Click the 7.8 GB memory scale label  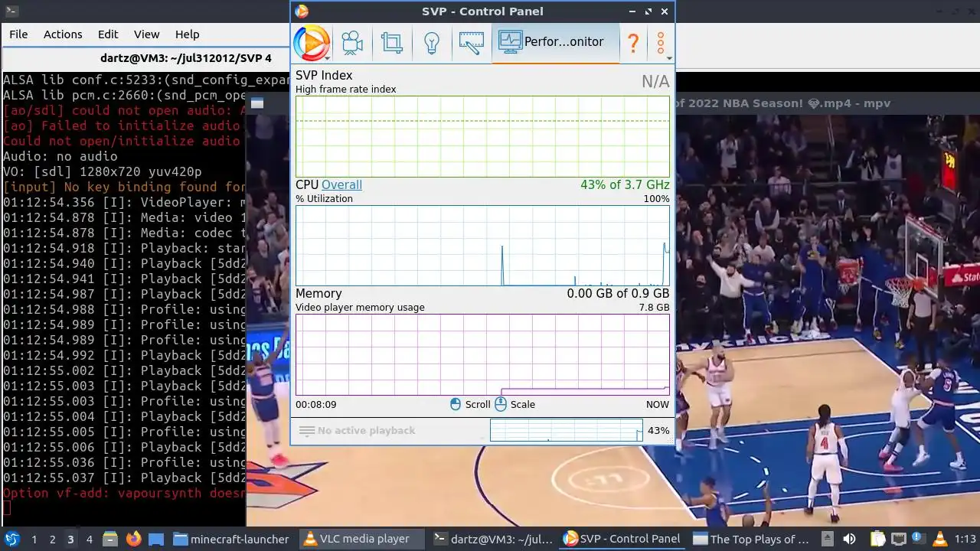pos(654,308)
